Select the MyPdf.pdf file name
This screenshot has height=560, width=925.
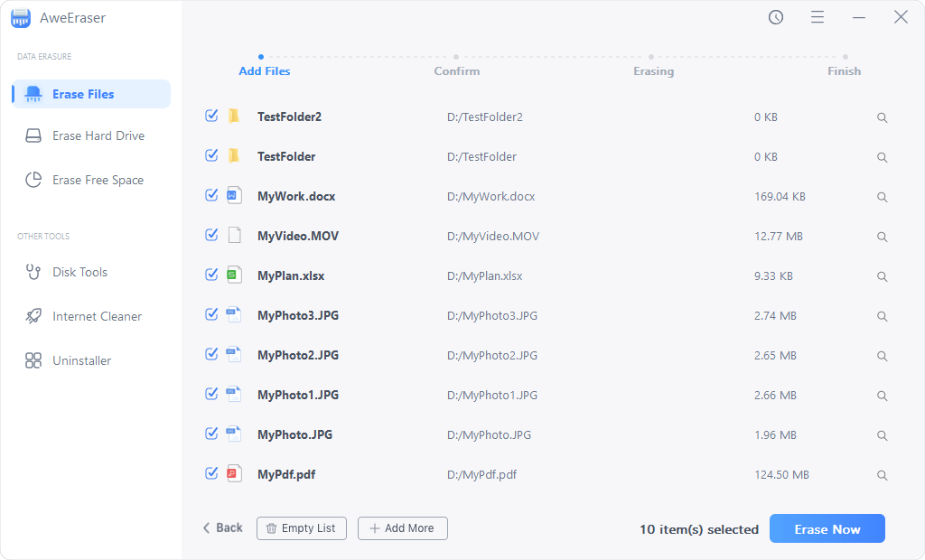pos(286,474)
